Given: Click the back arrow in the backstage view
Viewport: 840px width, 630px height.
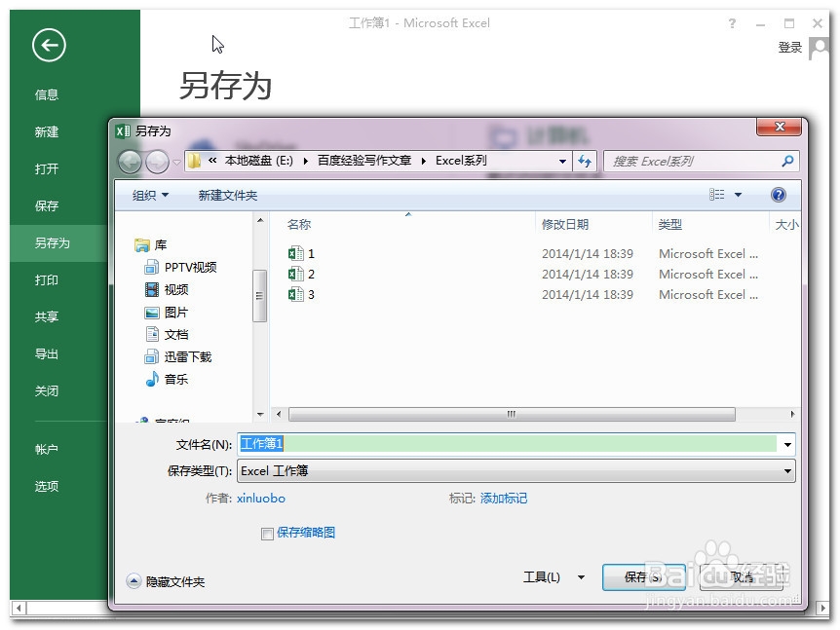Looking at the screenshot, I should (x=47, y=45).
